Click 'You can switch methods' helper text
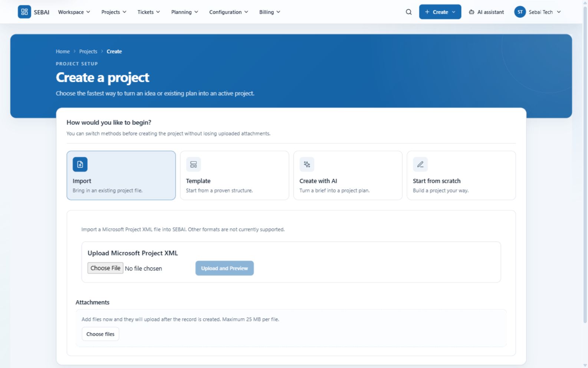The width and height of the screenshot is (588, 368). click(x=168, y=134)
